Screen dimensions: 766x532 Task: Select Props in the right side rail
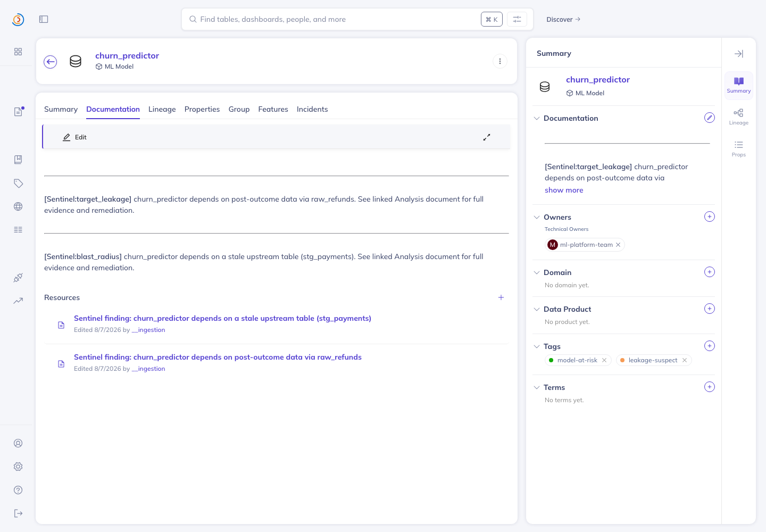739,149
